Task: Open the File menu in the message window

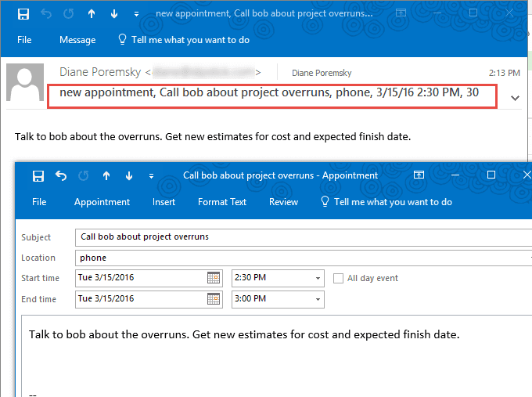Action: (x=24, y=40)
